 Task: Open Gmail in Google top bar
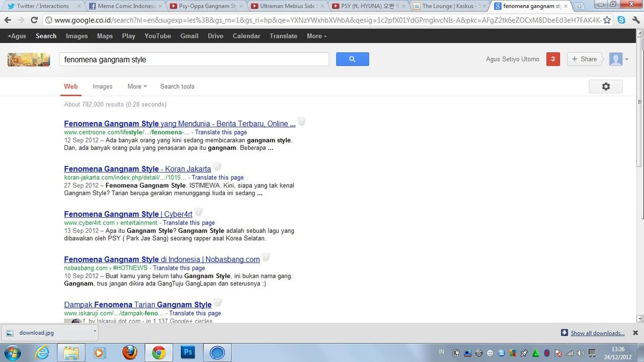189,36
